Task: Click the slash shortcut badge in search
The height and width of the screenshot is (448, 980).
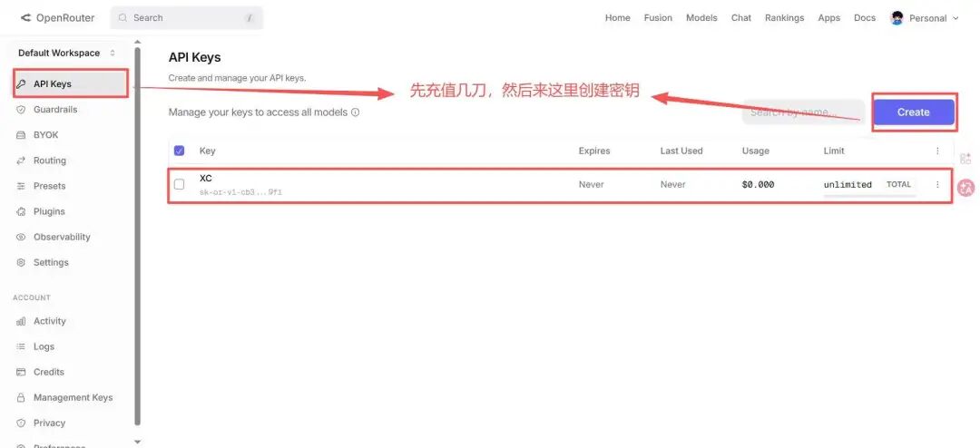Action: pos(250,18)
